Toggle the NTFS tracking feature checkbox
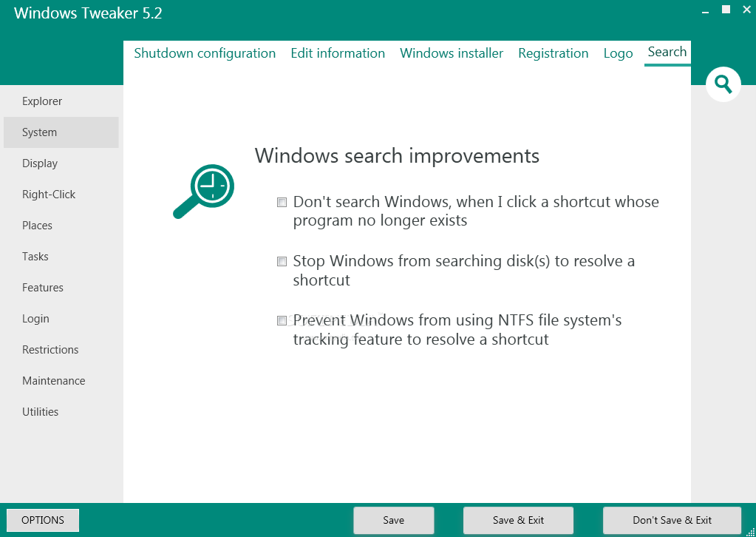 click(282, 320)
